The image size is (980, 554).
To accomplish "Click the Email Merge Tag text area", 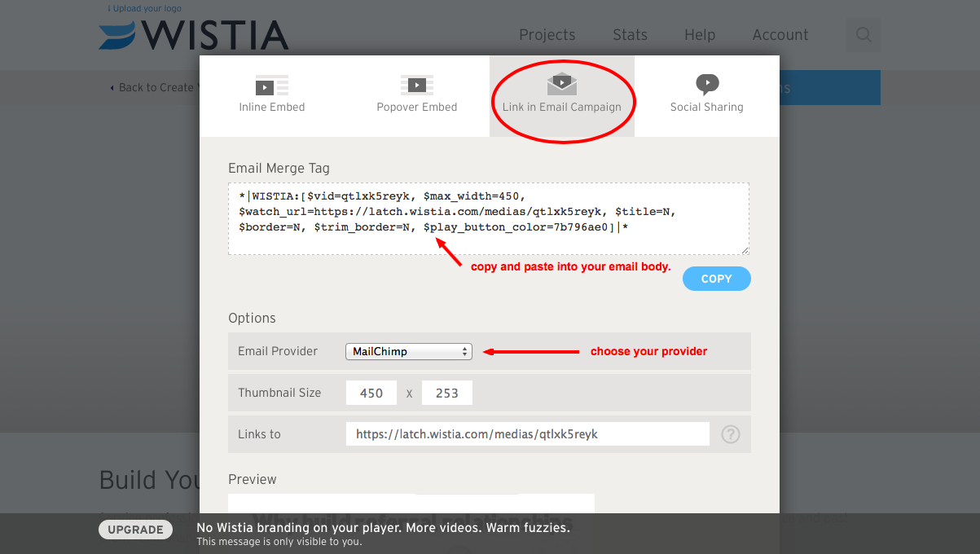I will tap(488, 218).
